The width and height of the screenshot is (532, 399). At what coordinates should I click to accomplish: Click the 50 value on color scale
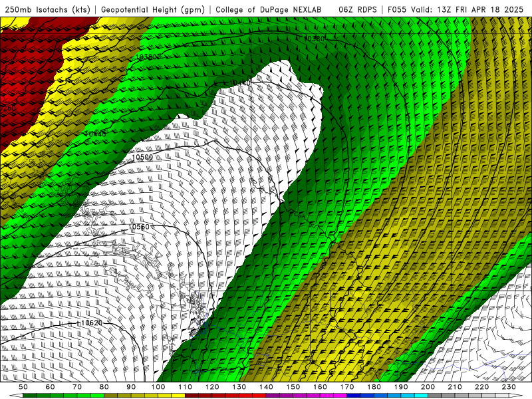(23, 387)
